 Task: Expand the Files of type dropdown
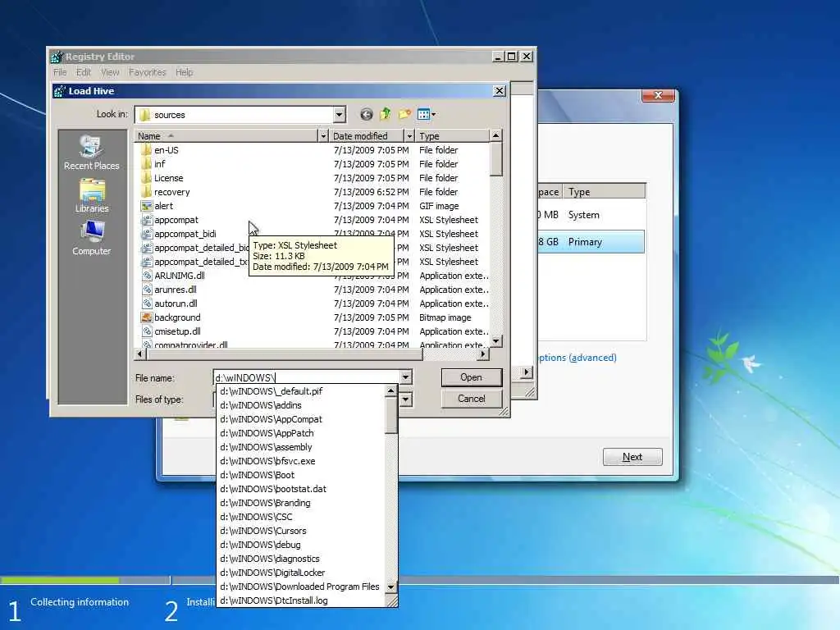pyautogui.click(x=405, y=399)
